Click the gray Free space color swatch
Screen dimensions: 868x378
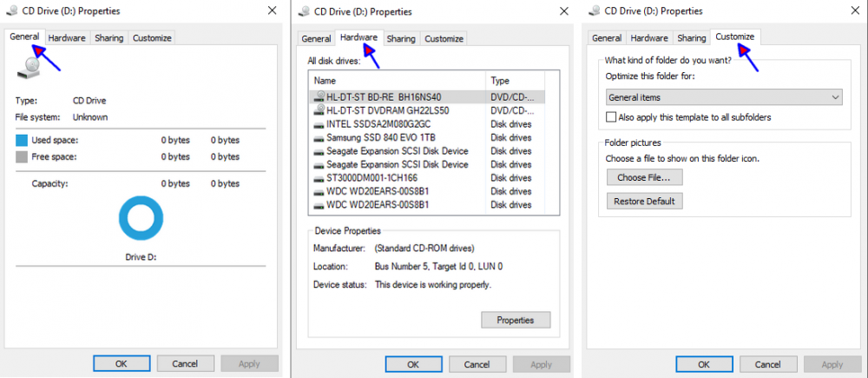tap(22, 157)
